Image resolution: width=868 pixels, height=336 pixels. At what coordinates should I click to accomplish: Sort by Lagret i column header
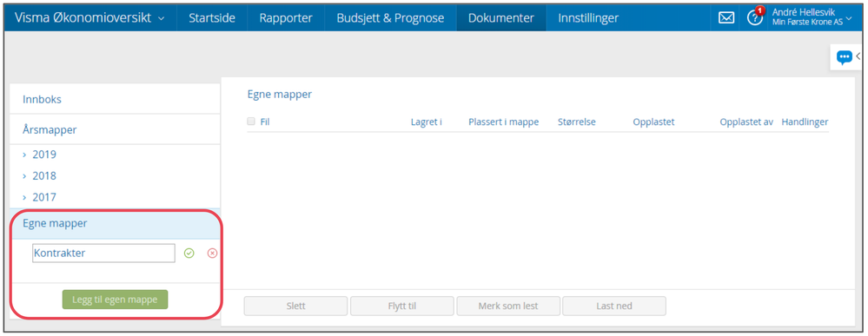(427, 122)
